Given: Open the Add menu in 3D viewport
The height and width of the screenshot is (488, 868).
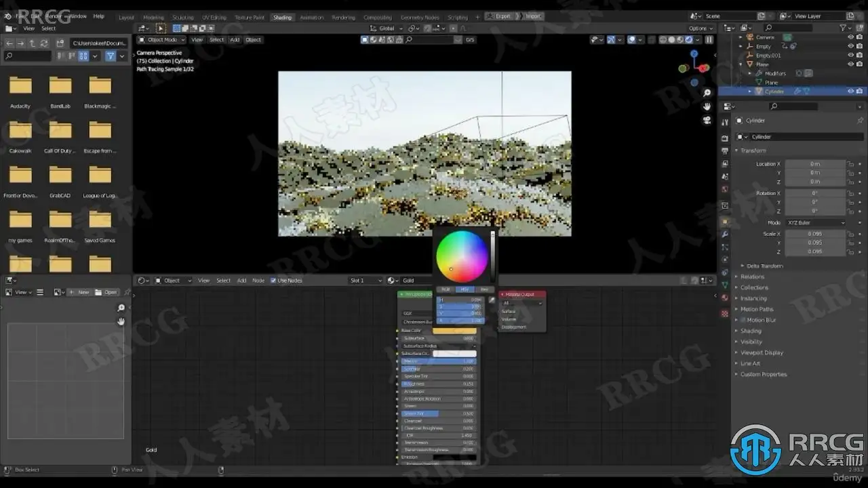Looking at the screenshot, I should [x=235, y=39].
